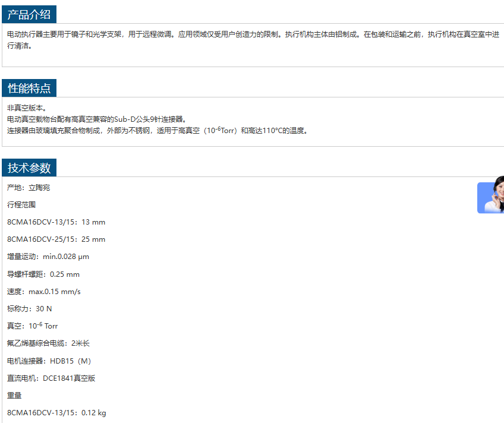Click the 行程范围 heading text

(21, 205)
